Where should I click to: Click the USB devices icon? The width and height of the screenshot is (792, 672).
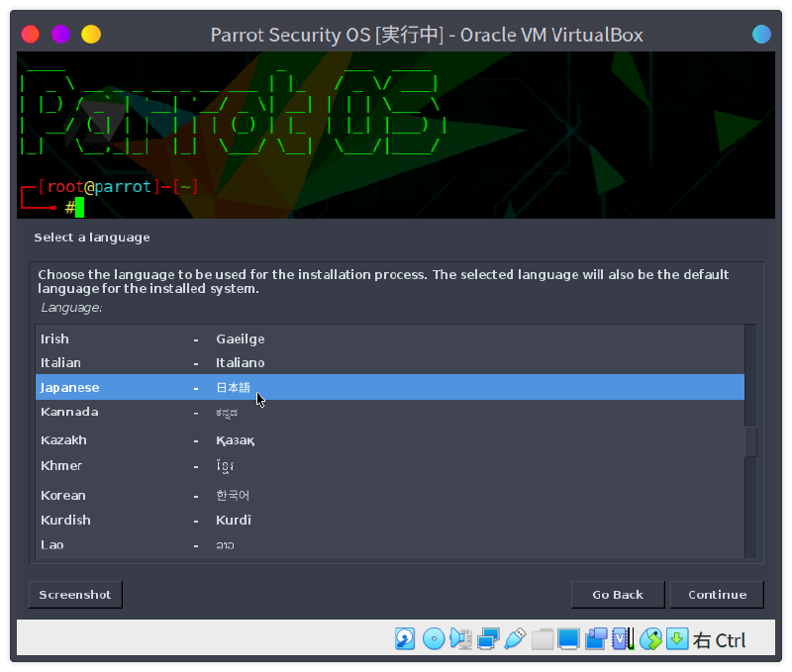tap(514, 638)
